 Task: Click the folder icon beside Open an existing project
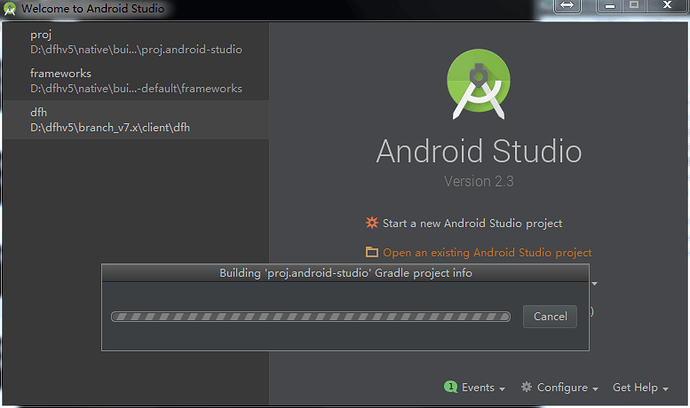click(372, 252)
